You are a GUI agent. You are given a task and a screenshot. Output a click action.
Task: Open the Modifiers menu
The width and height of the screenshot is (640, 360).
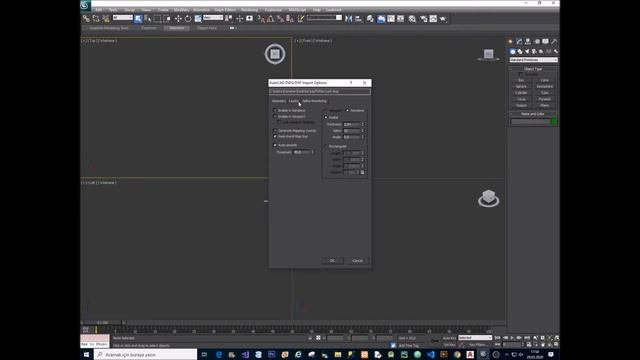[x=181, y=10]
